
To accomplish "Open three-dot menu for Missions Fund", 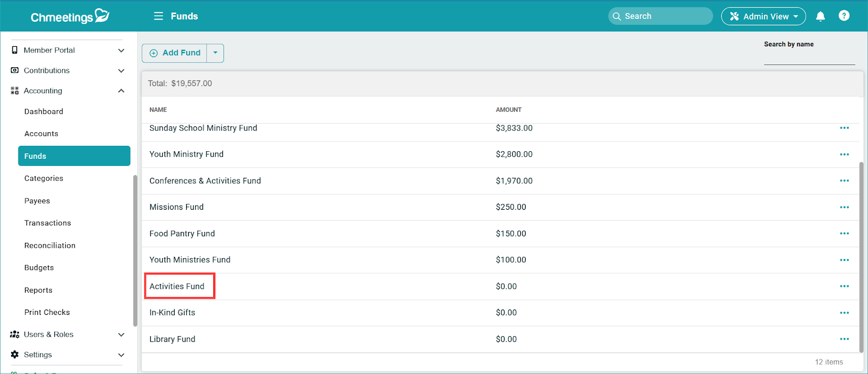I will coord(844,207).
